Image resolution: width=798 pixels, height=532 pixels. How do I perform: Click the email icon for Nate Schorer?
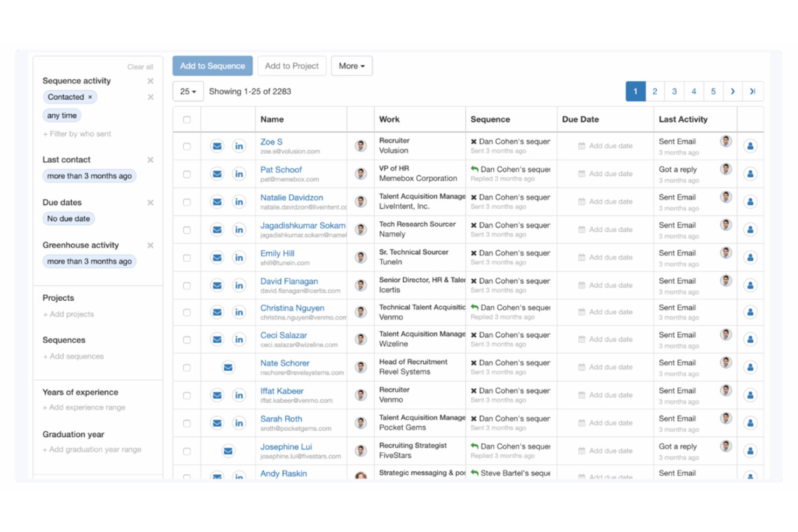point(228,368)
